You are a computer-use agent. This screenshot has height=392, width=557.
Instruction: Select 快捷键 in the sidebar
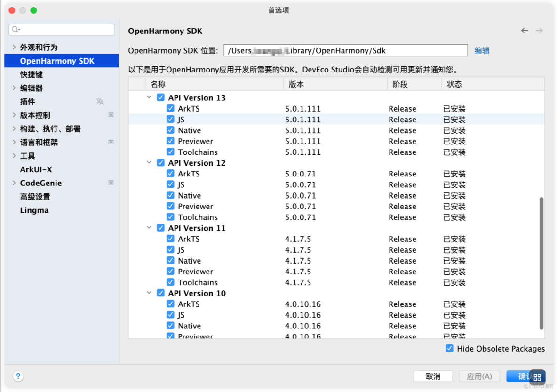(x=31, y=74)
